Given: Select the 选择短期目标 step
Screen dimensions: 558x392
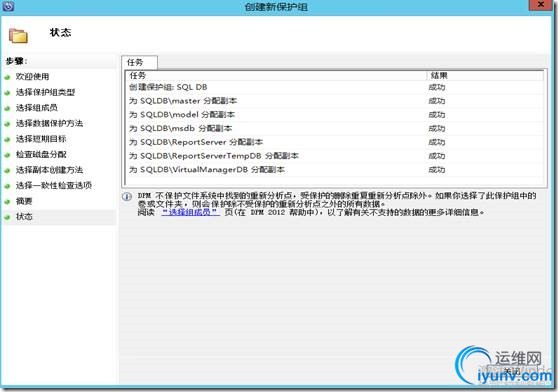Looking at the screenshot, I should tap(41, 139).
